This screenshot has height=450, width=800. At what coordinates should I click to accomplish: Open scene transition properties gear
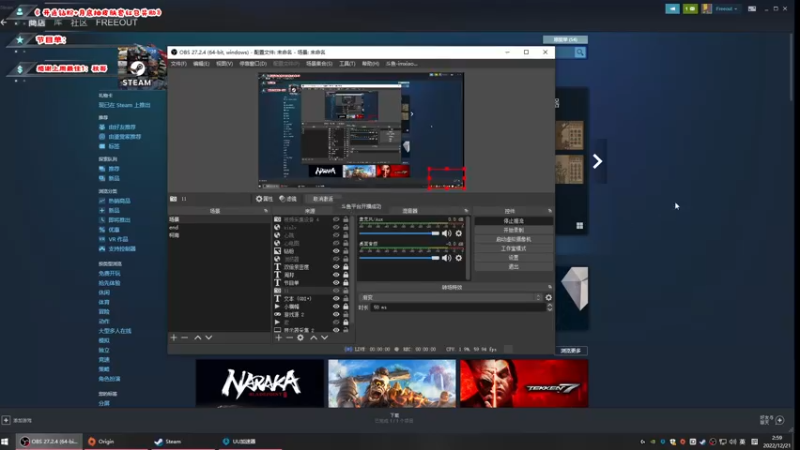[x=548, y=297]
